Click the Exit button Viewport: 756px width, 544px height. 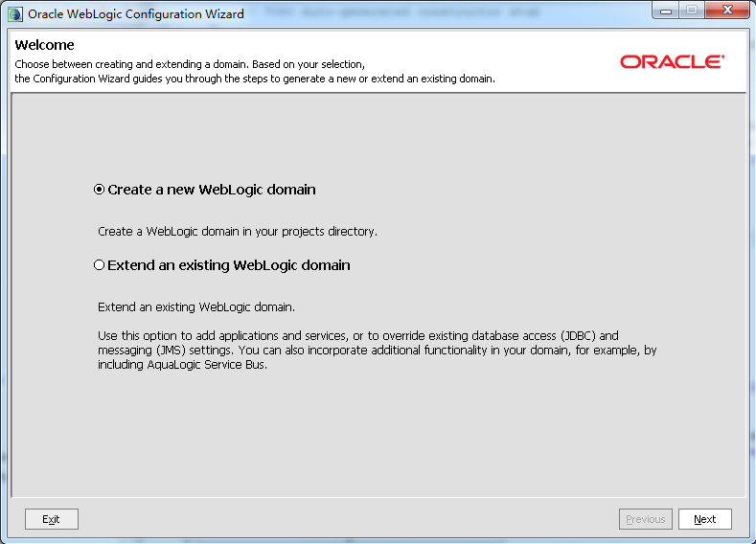click(x=51, y=519)
